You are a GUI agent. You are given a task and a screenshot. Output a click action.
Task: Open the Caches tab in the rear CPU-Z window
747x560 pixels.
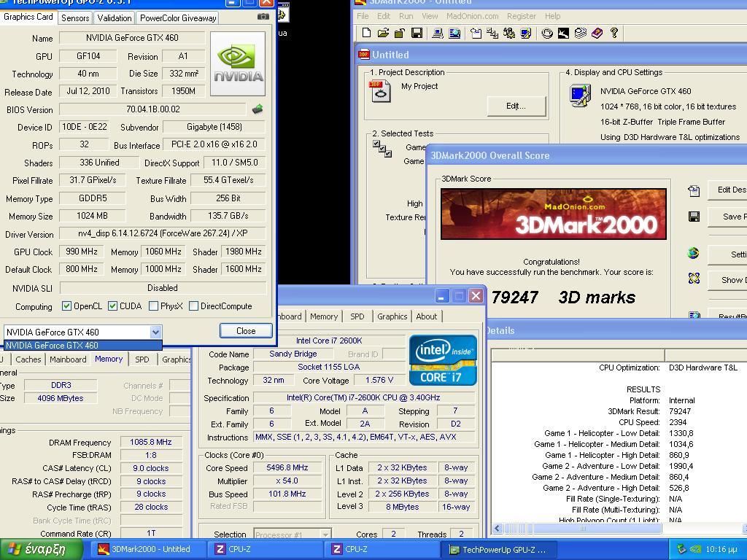pos(28,359)
